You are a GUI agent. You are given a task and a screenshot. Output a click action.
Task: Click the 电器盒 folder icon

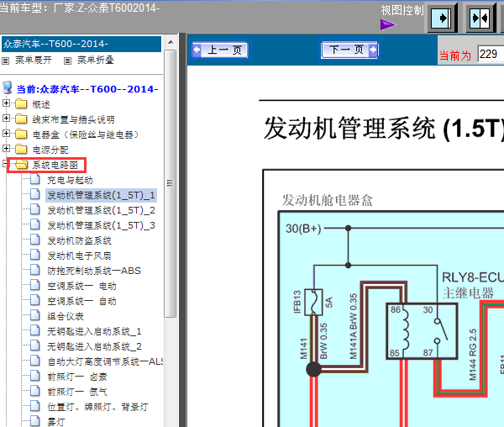click(x=21, y=134)
